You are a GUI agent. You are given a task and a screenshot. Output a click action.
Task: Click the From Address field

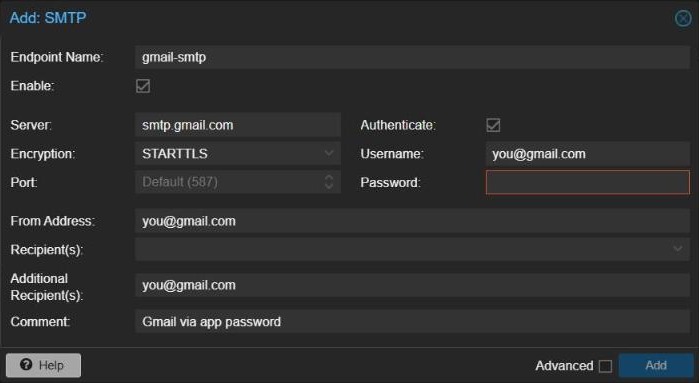pyautogui.click(x=412, y=221)
